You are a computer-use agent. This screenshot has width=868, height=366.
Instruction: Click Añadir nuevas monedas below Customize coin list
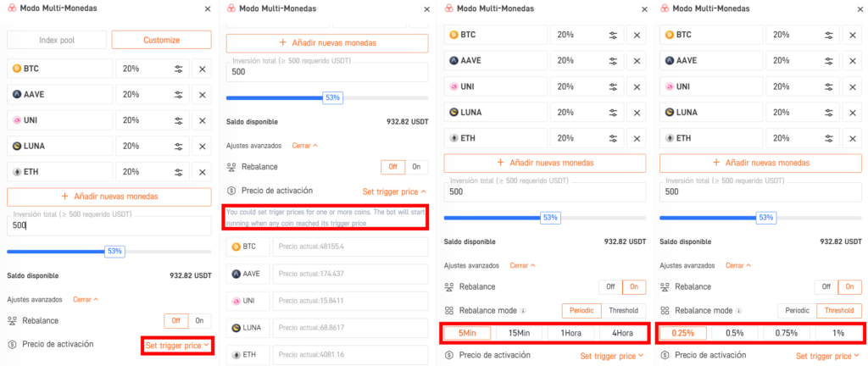109,197
